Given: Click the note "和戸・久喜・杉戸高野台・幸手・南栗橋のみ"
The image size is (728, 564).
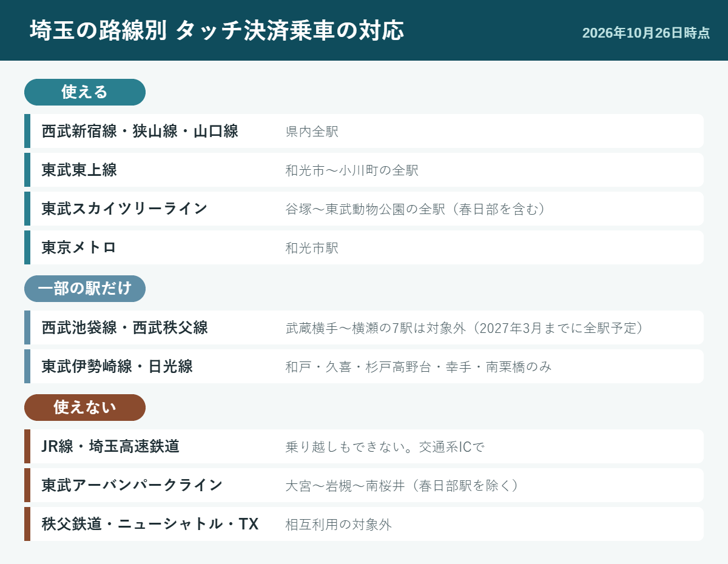Looking at the screenshot, I should pyautogui.click(x=419, y=367).
